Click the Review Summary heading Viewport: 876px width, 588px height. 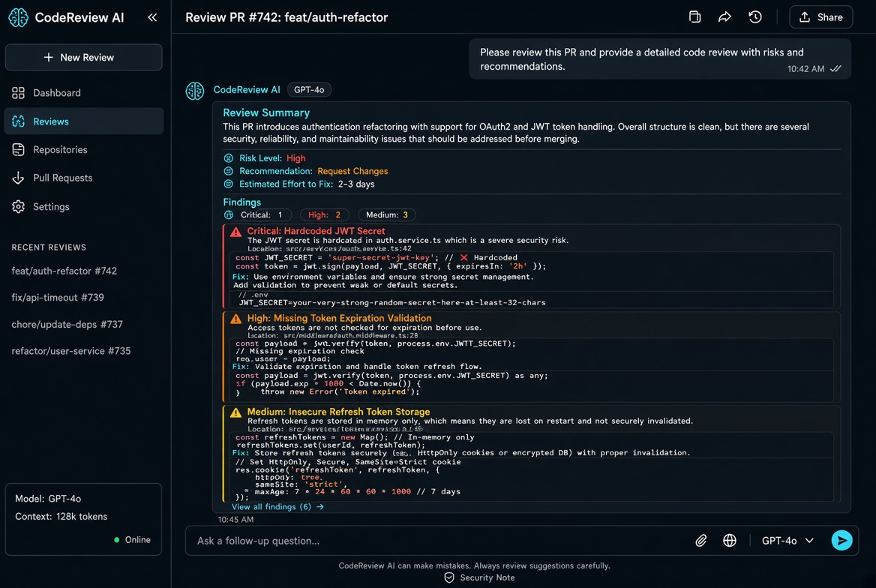pos(266,113)
